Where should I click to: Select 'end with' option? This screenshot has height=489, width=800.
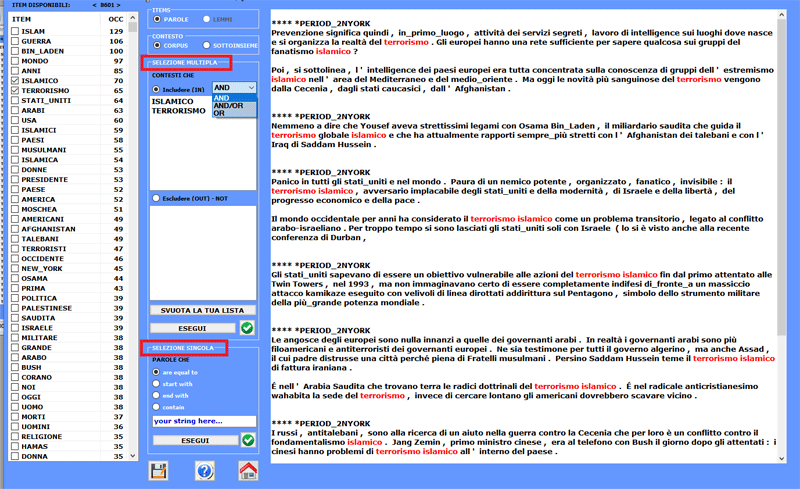(x=156, y=395)
